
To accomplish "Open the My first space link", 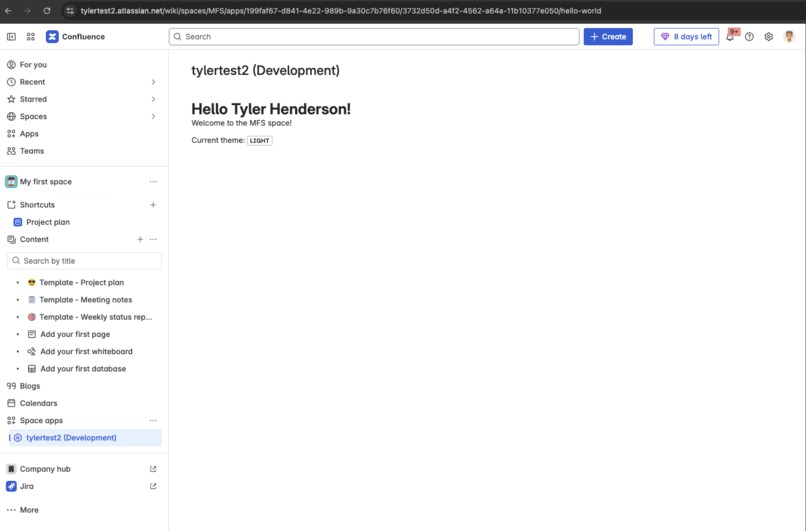I will pyautogui.click(x=46, y=181).
